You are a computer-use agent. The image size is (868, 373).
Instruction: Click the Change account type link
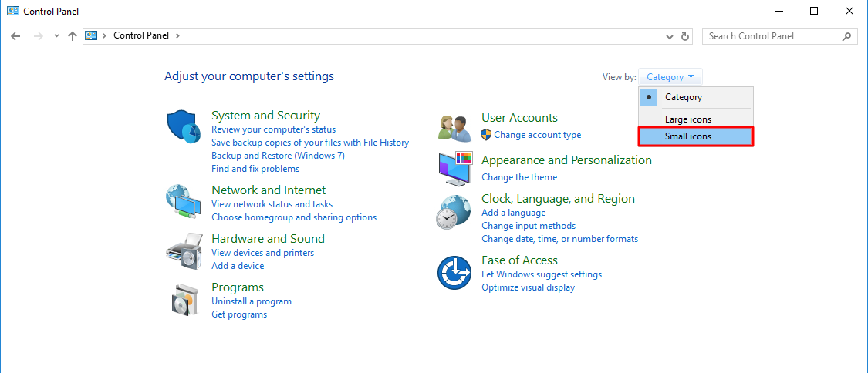(537, 135)
